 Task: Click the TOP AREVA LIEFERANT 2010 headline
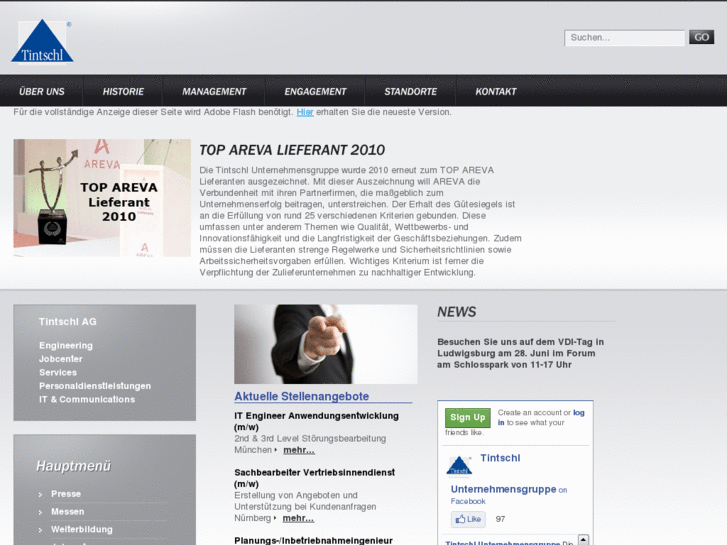(x=292, y=150)
